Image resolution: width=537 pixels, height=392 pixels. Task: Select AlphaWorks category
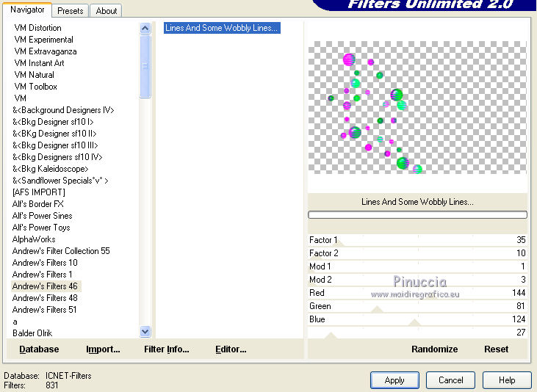click(34, 239)
